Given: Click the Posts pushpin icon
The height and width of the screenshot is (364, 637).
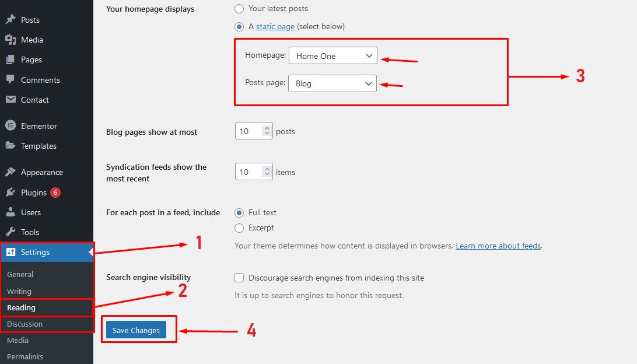Looking at the screenshot, I should [10, 20].
